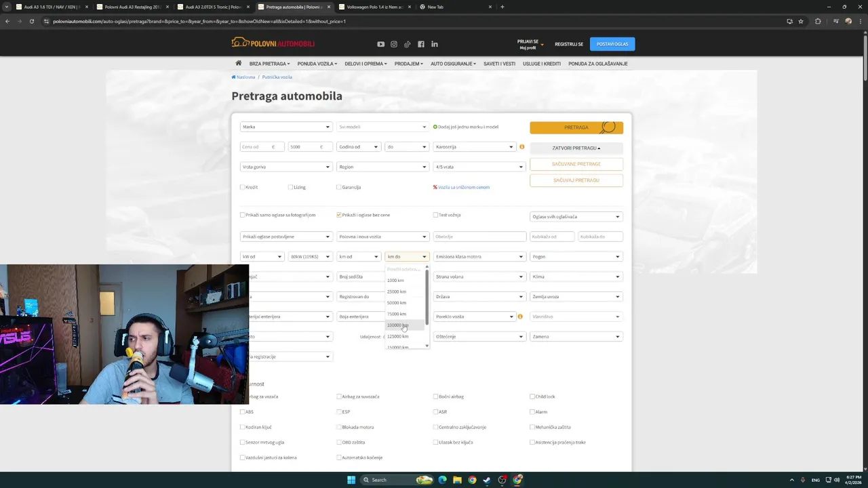Open the Auto osiguranje menu
868x488 pixels.
click(x=453, y=64)
